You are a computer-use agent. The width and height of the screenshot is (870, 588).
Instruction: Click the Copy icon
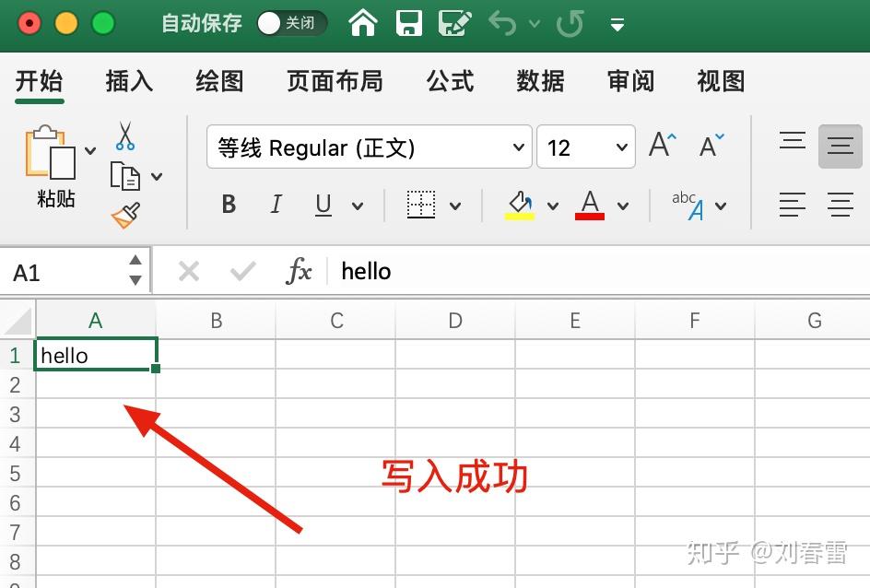(x=125, y=175)
